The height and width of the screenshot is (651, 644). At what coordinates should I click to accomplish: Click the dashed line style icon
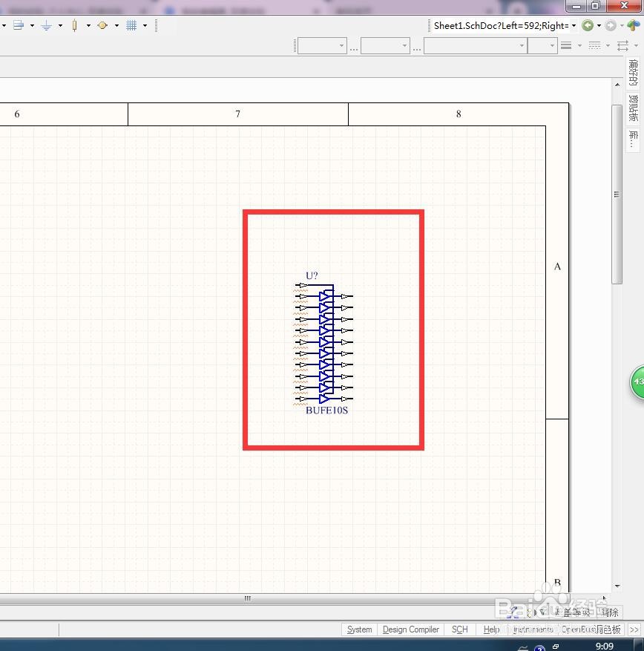pos(594,45)
